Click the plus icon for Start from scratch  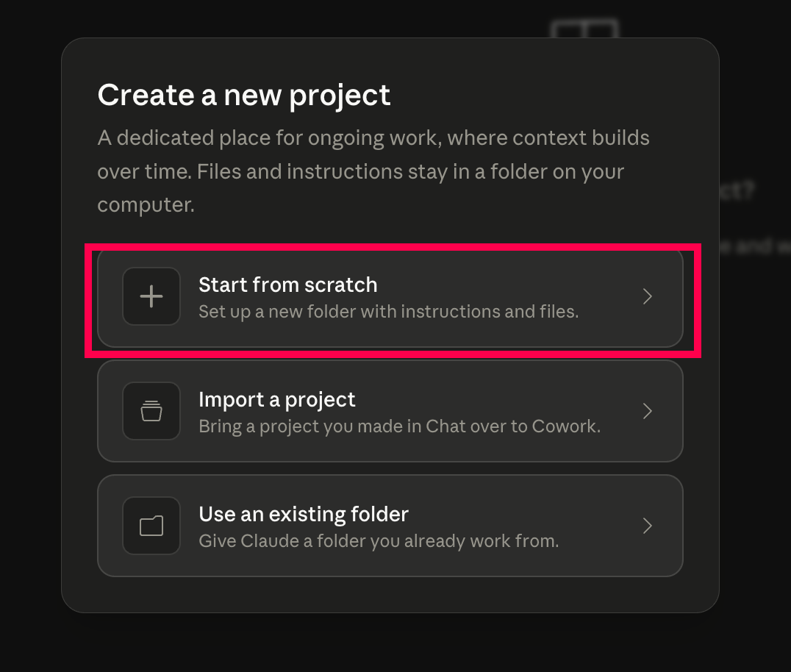click(x=151, y=296)
